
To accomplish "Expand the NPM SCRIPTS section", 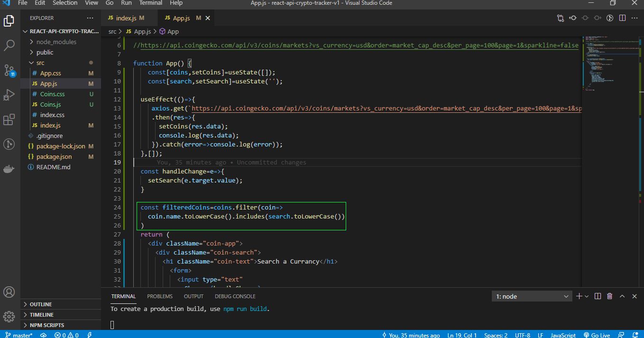I will pos(46,325).
